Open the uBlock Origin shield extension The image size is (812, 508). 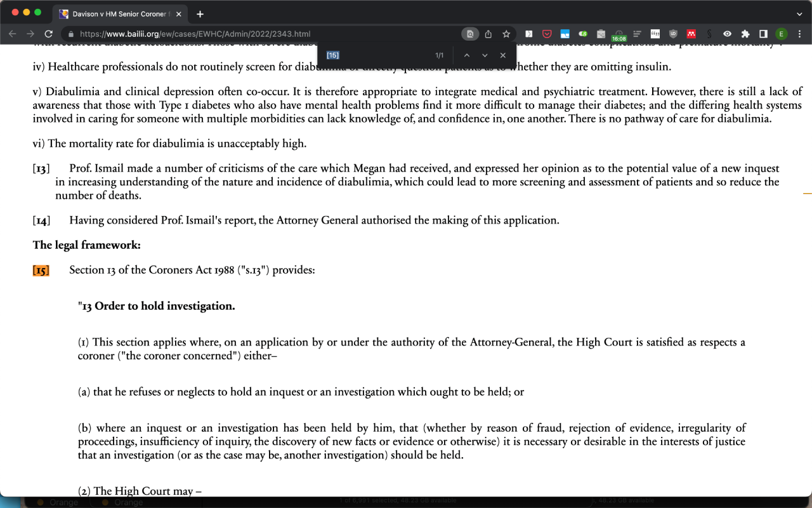(673, 34)
